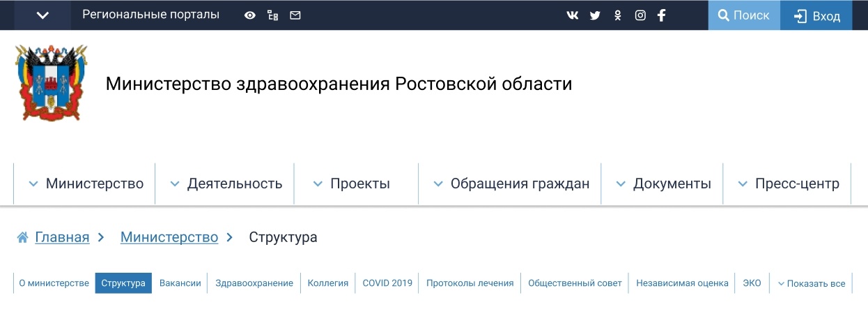Expand the Деятельность dropdown menu
The width and height of the screenshot is (868, 316).
(226, 184)
